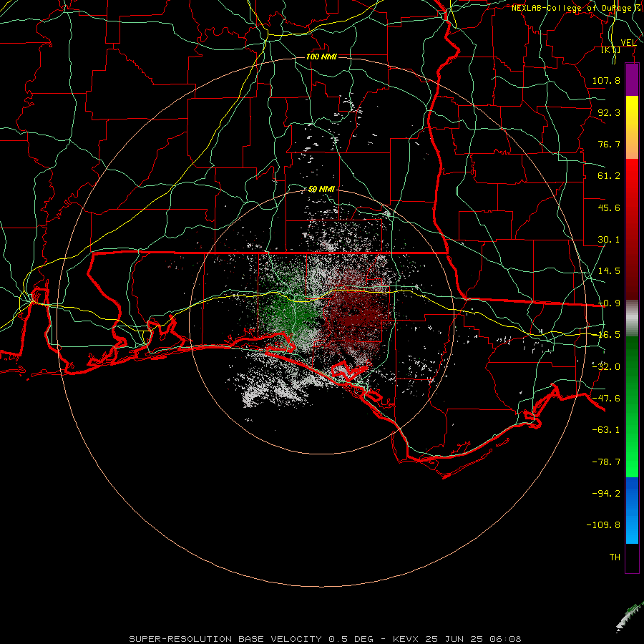Click the blue segment of the color bar

tap(632, 510)
